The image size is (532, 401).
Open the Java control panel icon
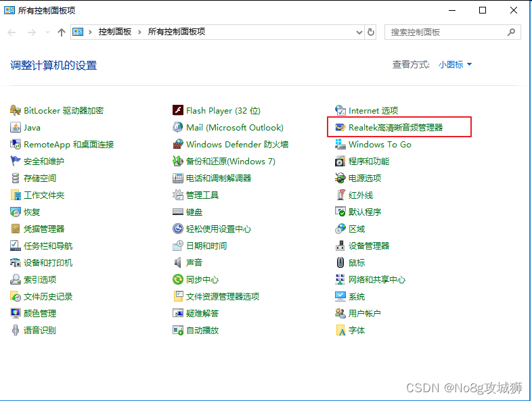tap(16, 127)
